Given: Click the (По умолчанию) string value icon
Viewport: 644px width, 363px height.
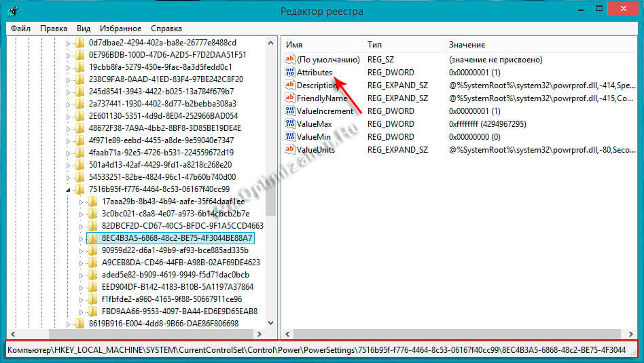Looking at the screenshot, I should point(290,60).
